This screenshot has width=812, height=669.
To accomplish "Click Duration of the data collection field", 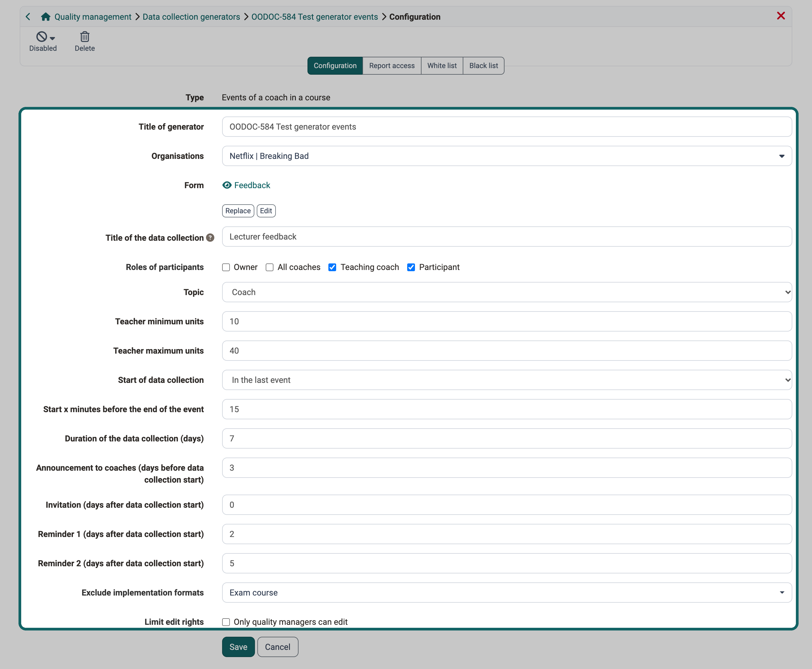I will [x=507, y=438].
